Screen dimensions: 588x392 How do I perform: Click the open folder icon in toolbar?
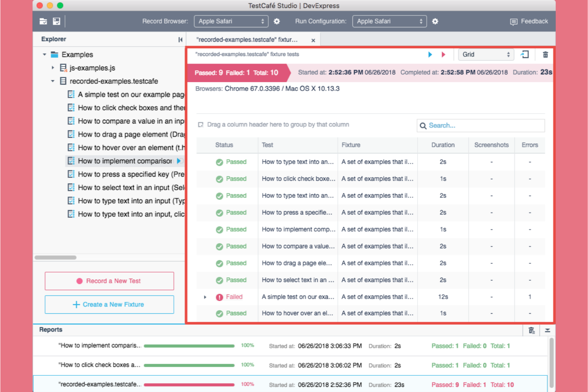pos(43,21)
